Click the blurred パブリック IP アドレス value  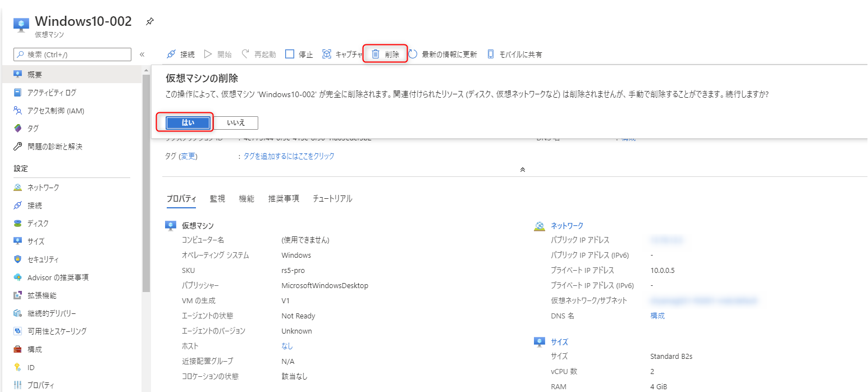666,240
